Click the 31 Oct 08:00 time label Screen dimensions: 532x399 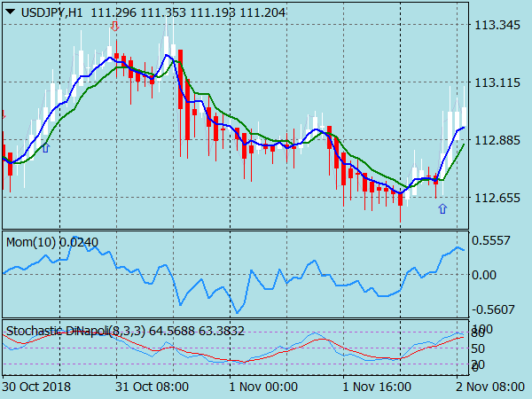click(x=152, y=387)
